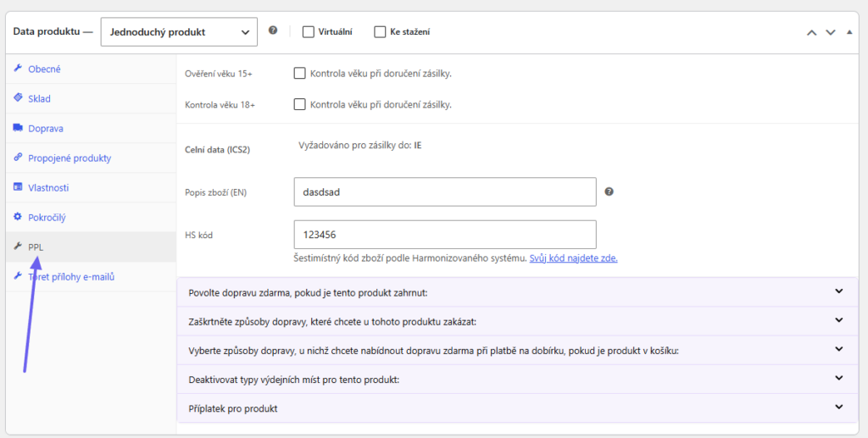Expand 'Deaktivovat typy výdejních míst' section
868x438 pixels.
516,380
